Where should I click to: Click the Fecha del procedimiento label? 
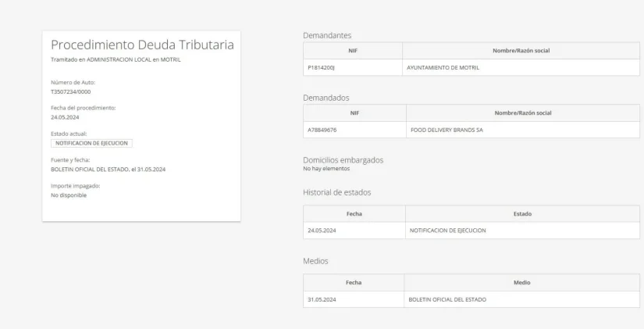pyautogui.click(x=83, y=108)
